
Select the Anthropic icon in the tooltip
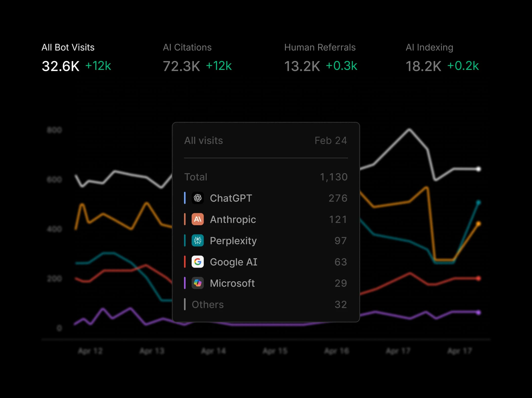(198, 220)
